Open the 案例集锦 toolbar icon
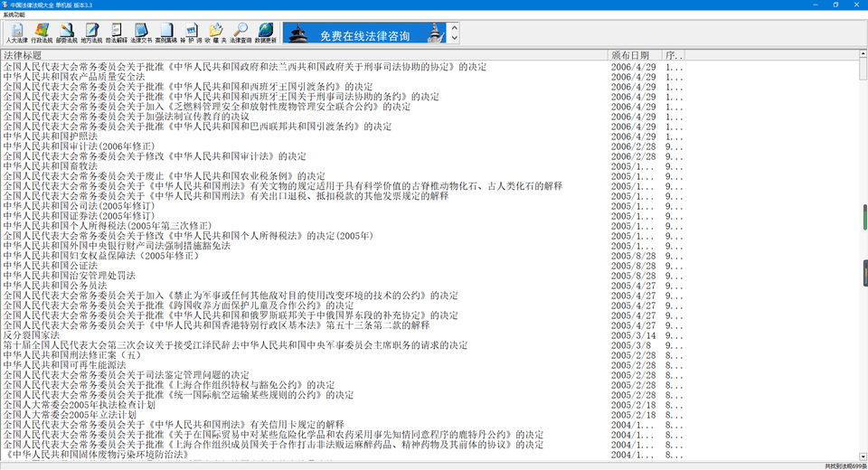The height and width of the screenshot is (470, 868). click(166, 33)
